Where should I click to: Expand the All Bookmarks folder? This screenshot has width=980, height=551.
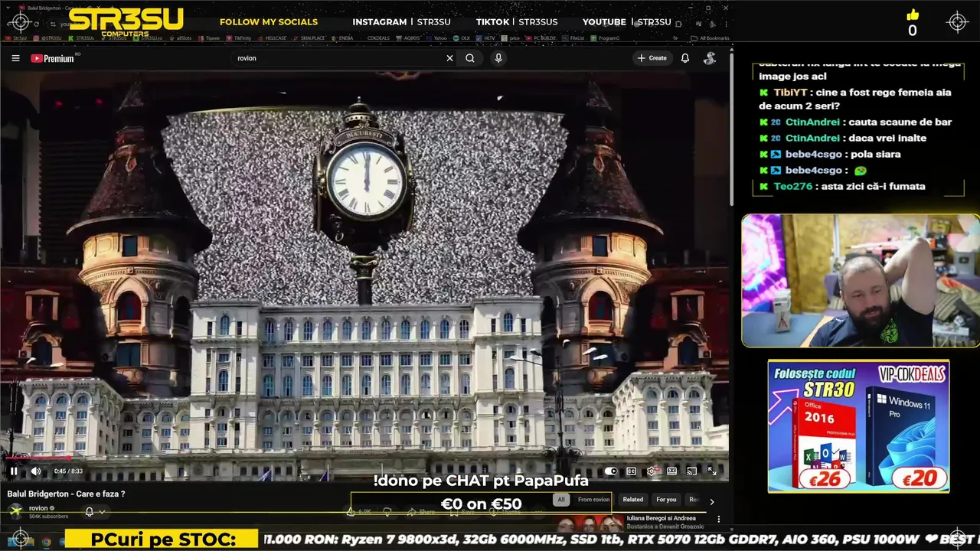pyautogui.click(x=710, y=37)
